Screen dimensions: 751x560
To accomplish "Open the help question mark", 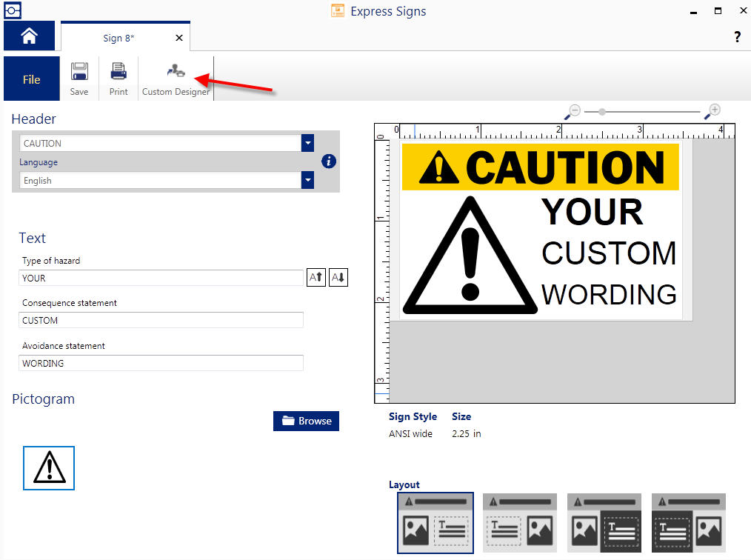I will [737, 37].
